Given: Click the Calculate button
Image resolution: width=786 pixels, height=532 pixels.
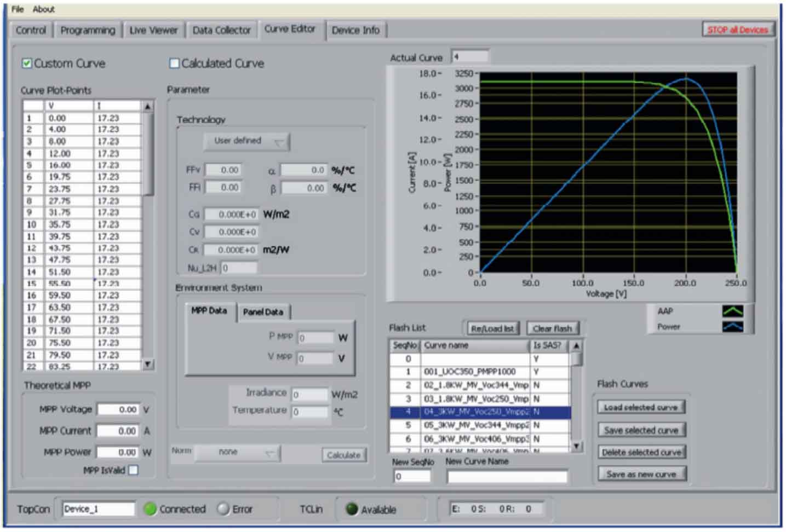Looking at the screenshot, I should 343,455.
